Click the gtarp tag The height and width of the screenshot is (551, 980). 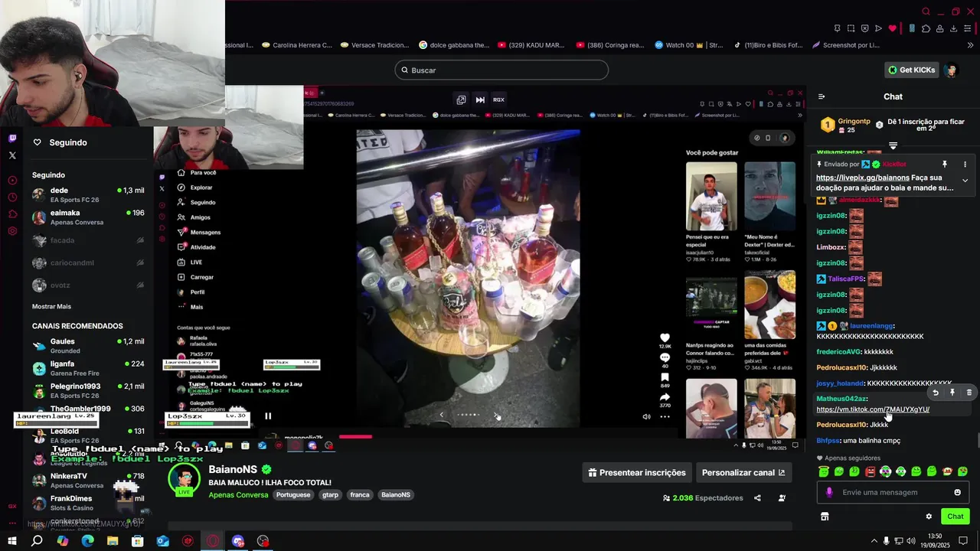coord(330,495)
